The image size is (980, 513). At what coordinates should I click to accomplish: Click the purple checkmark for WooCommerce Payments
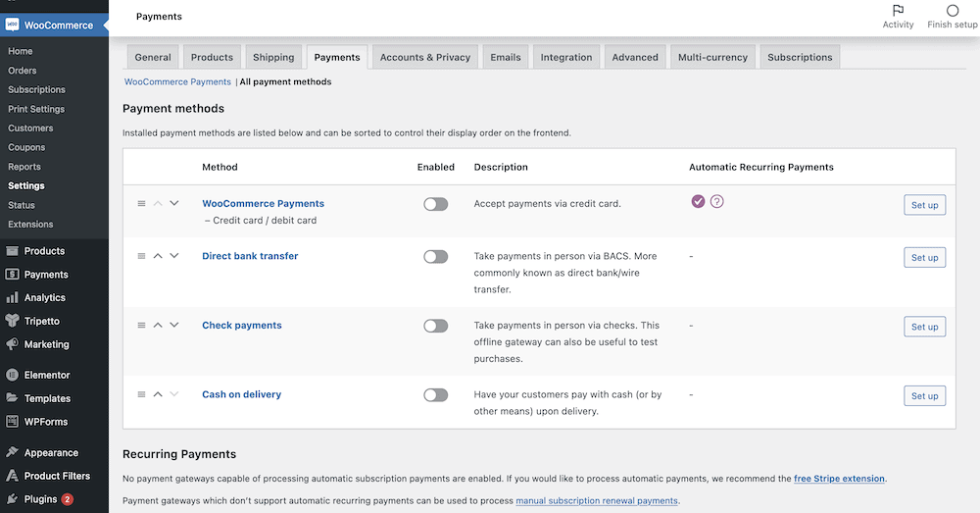point(698,201)
